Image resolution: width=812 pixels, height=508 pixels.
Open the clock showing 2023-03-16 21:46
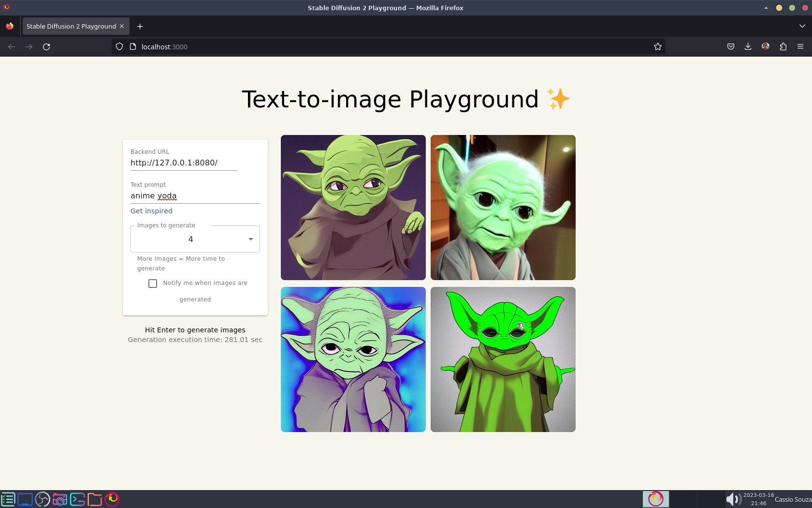[758, 499]
